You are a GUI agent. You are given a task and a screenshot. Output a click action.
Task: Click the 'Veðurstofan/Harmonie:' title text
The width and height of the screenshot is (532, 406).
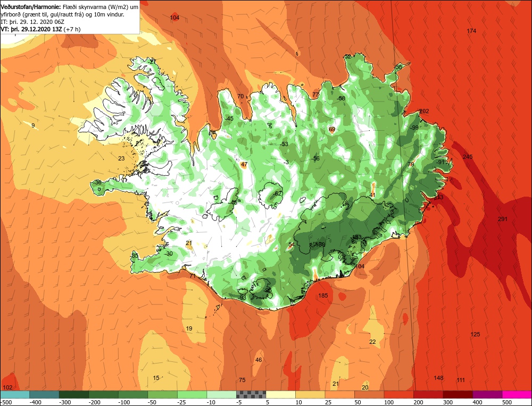point(31,7)
